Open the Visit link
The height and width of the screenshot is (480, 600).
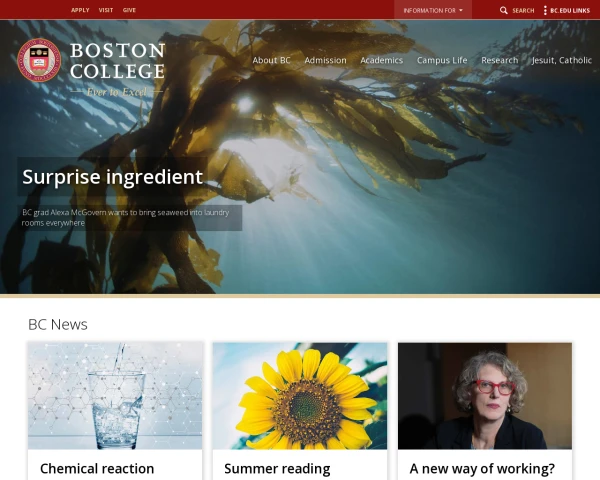pos(106,10)
